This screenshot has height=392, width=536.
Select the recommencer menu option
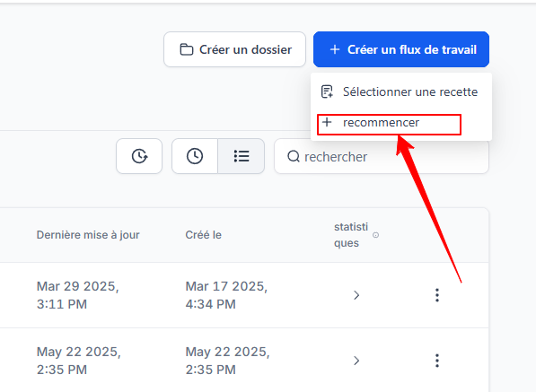pyautogui.click(x=389, y=125)
